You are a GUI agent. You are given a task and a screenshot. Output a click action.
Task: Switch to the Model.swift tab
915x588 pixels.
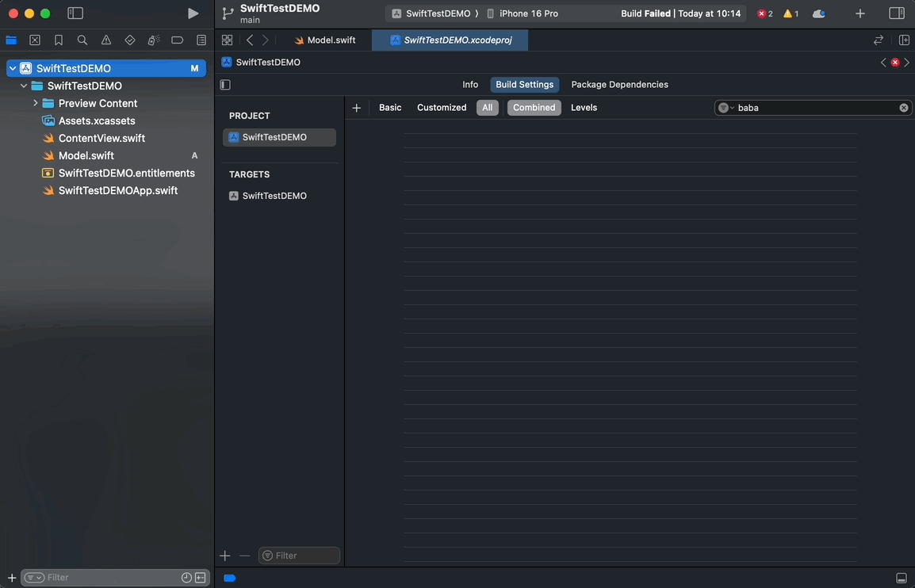pos(324,40)
